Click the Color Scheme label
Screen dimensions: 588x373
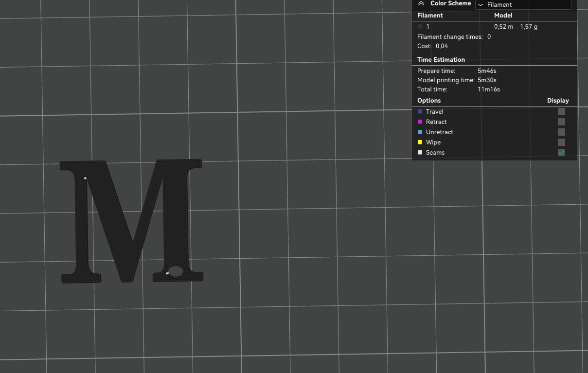pos(451,3)
